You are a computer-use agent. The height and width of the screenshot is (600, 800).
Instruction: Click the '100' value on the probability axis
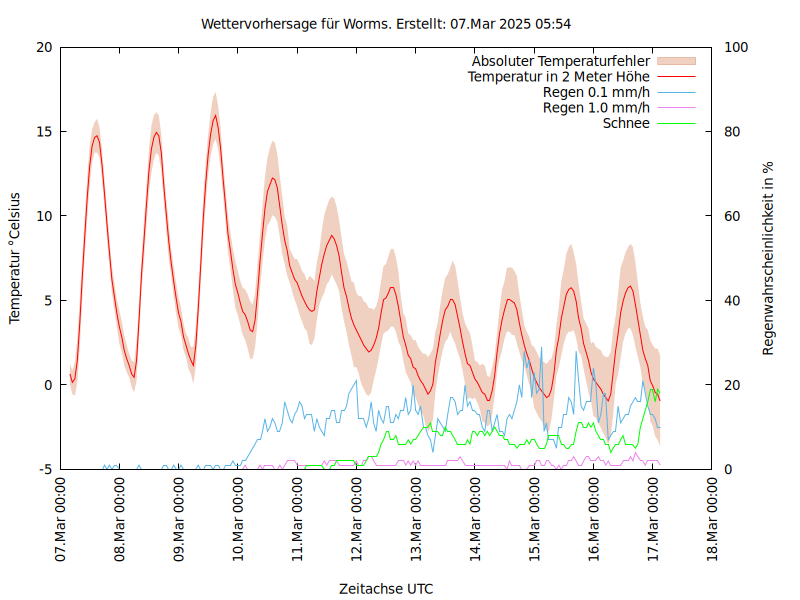pos(735,47)
